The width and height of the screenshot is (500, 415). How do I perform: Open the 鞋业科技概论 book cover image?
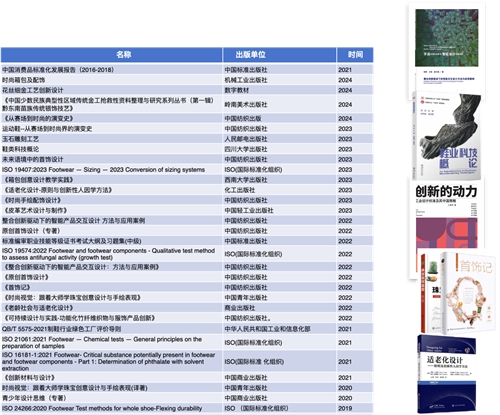point(447,136)
